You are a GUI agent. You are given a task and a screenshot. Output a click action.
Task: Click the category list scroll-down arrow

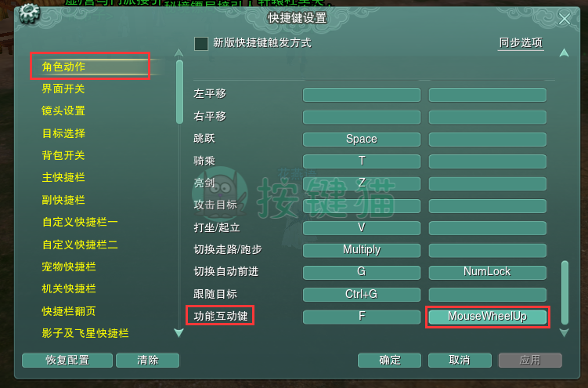(x=179, y=332)
